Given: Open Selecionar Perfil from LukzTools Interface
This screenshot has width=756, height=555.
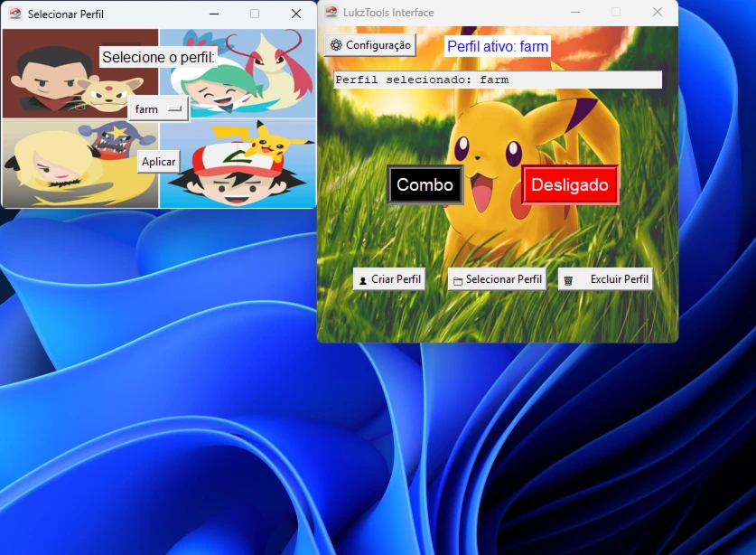Looking at the screenshot, I should (x=497, y=279).
